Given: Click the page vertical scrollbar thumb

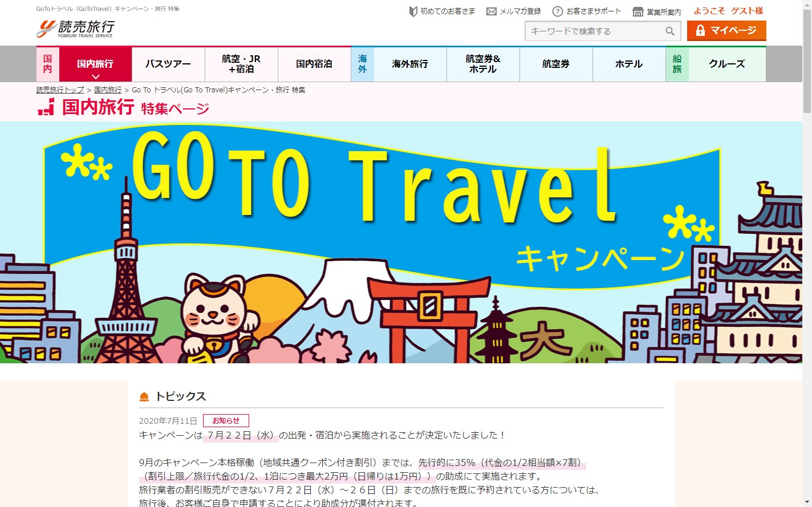Looking at the screenshot, I should 807,61.
